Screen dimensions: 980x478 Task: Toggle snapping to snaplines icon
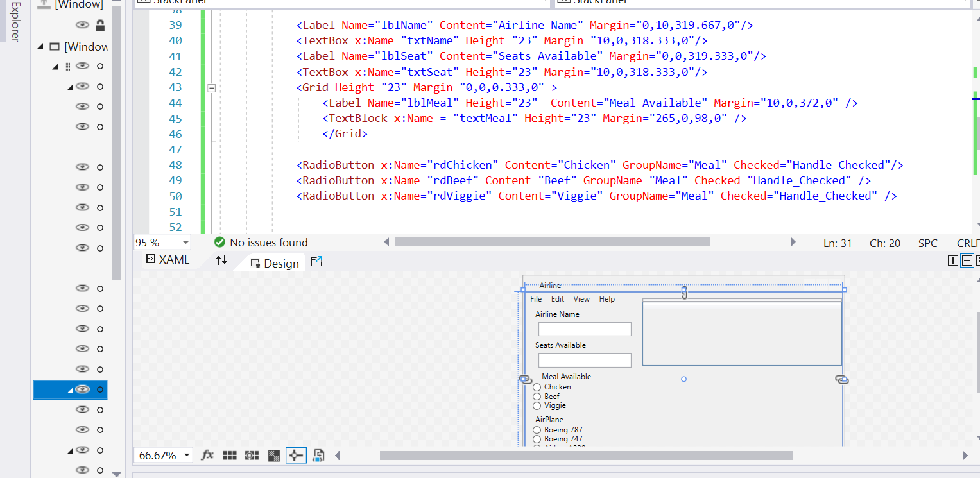(x=296, y=455)
